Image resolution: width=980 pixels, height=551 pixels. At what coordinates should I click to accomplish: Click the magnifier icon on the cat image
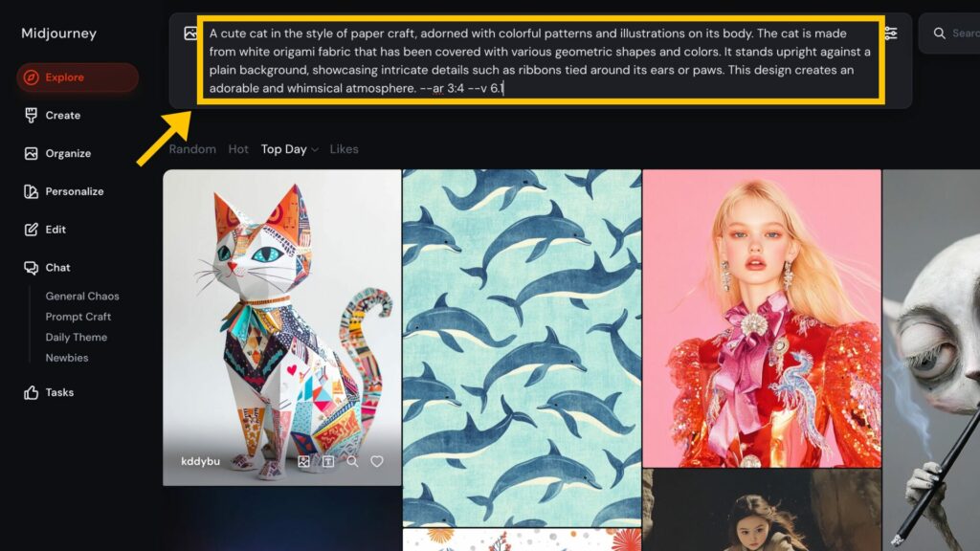(352, 461)
